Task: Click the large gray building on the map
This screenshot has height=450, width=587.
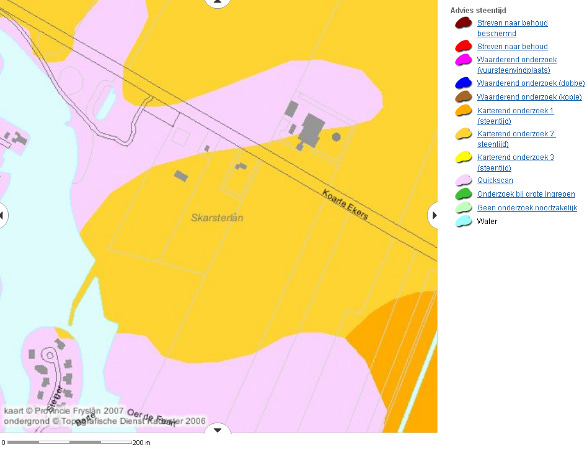Action: pyautogui.click(x=311, y=131)
